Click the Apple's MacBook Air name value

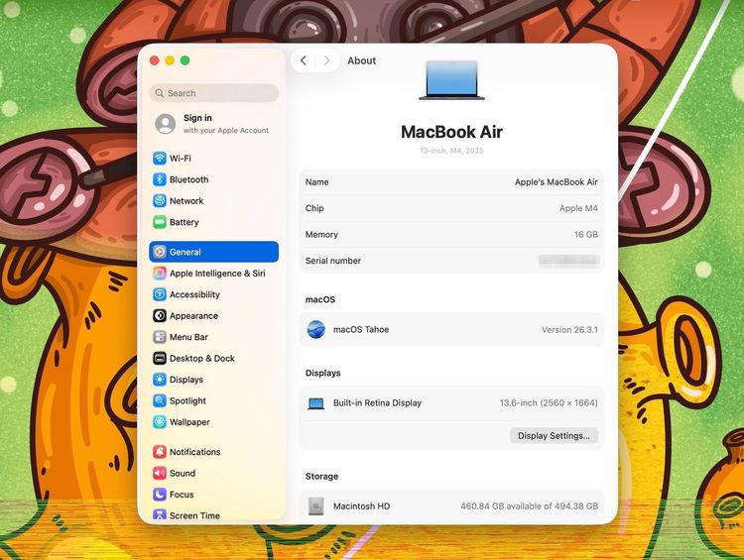click(557, 182)
